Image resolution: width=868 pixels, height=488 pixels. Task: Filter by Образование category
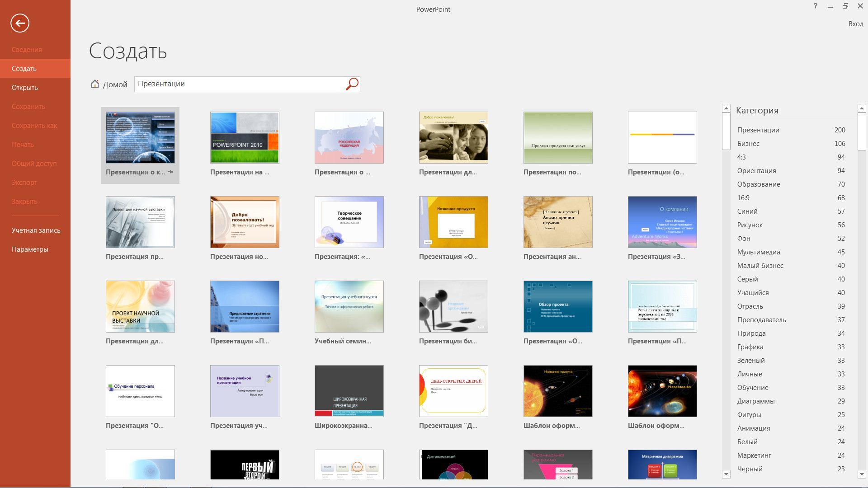point(791,184)
